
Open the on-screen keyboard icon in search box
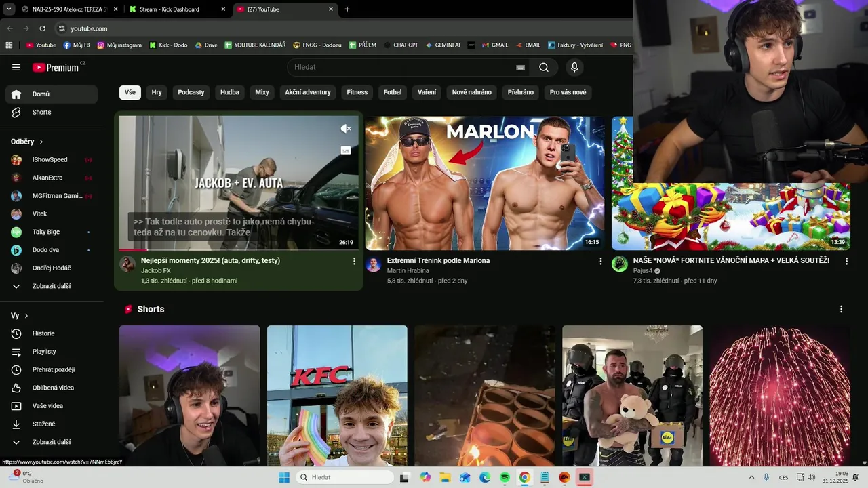[520, 67]
